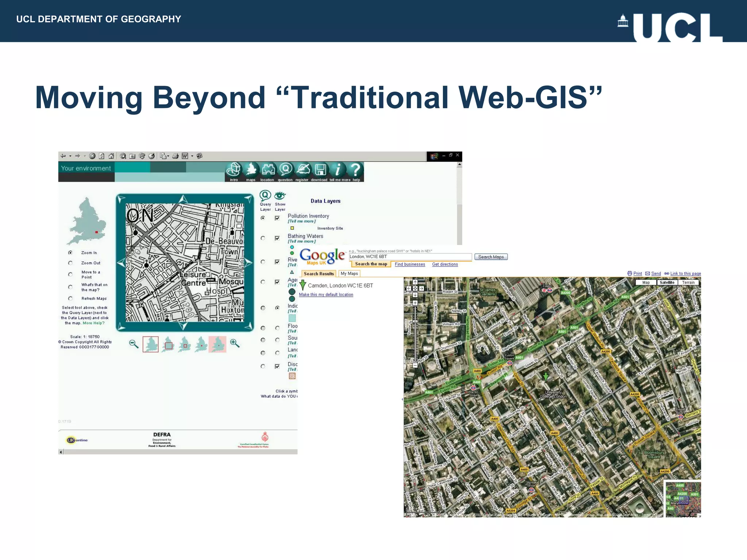Open the question speech-bubble icon
This screenshot has height=560, width=747.
[286, 170]
